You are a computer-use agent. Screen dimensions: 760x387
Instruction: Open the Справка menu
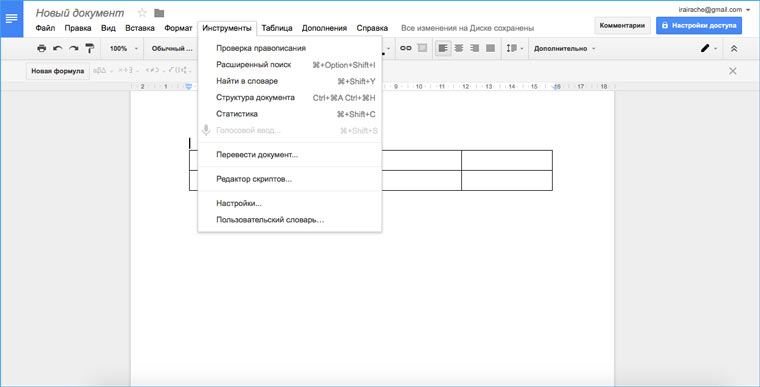[x=372, y=28]
